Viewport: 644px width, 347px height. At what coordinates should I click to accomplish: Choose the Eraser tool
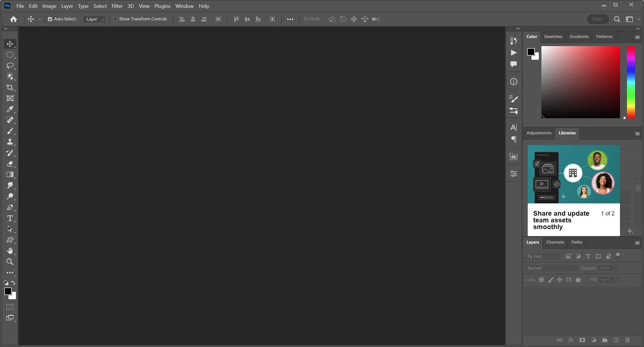[10, 164]
